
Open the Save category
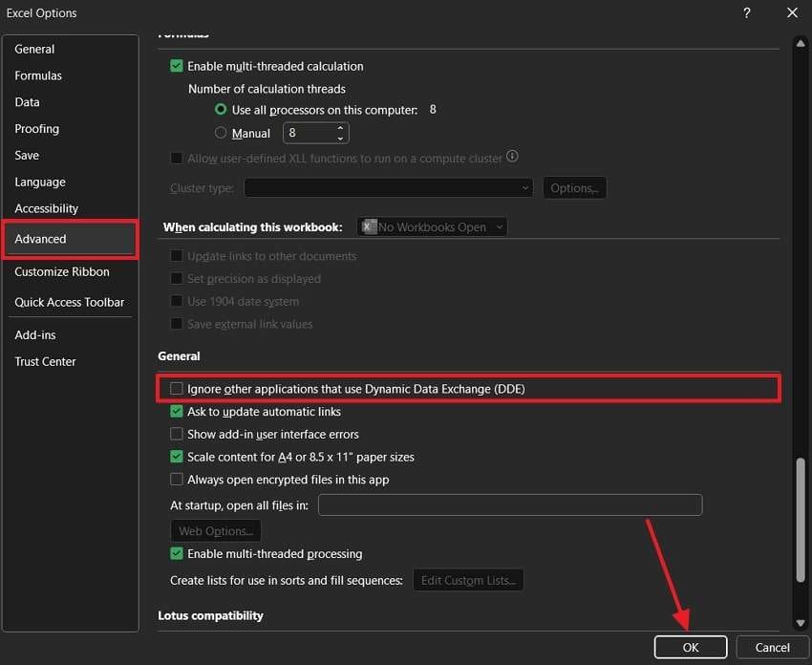[27, 156]
